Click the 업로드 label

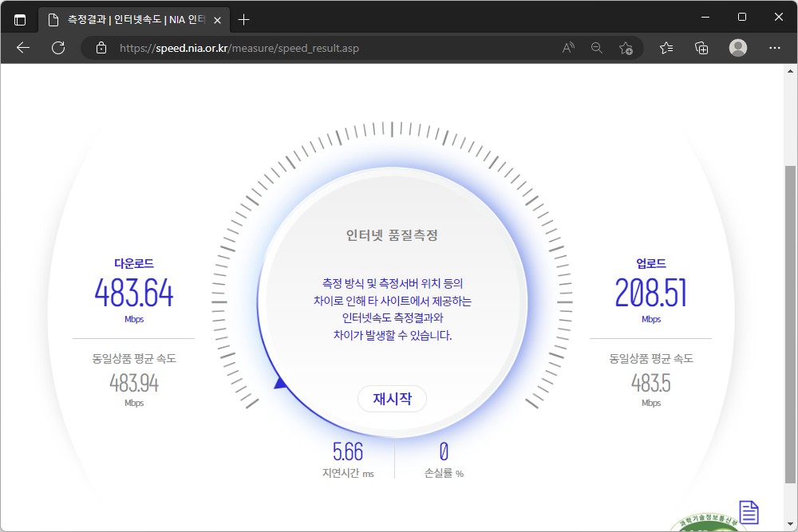(x=651, y=263)
